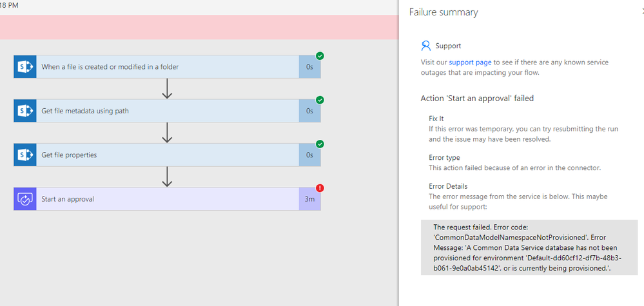644x306 pixels.
Task: Click SharePoint icon on Get file metadata step
Action: (25, 111)
